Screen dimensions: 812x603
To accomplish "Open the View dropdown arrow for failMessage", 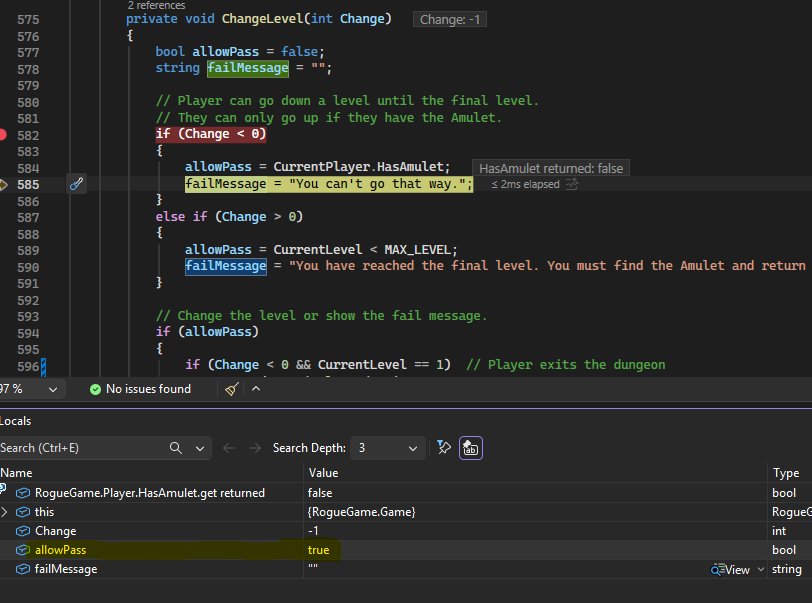I will (761, 569).
